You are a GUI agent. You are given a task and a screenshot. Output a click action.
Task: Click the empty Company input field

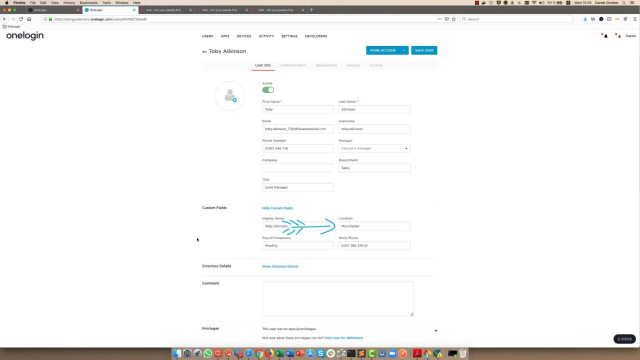[298, 168]
